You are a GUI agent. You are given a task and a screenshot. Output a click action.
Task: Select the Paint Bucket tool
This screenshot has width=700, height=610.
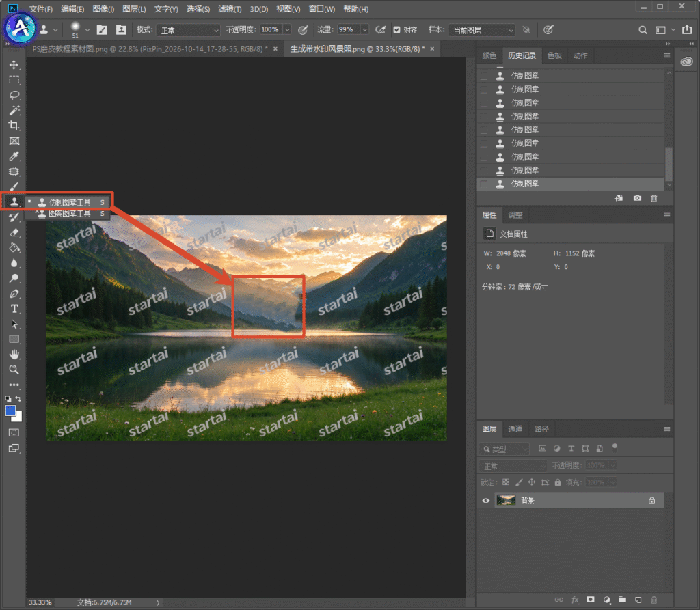pyautogui.click(x=14, y=248)
